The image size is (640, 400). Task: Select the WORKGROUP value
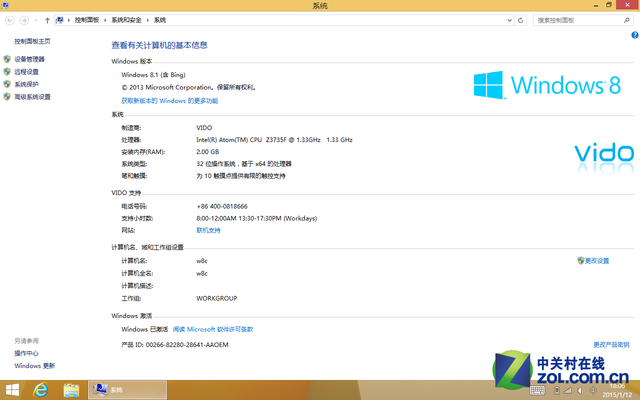click(217, 298)
